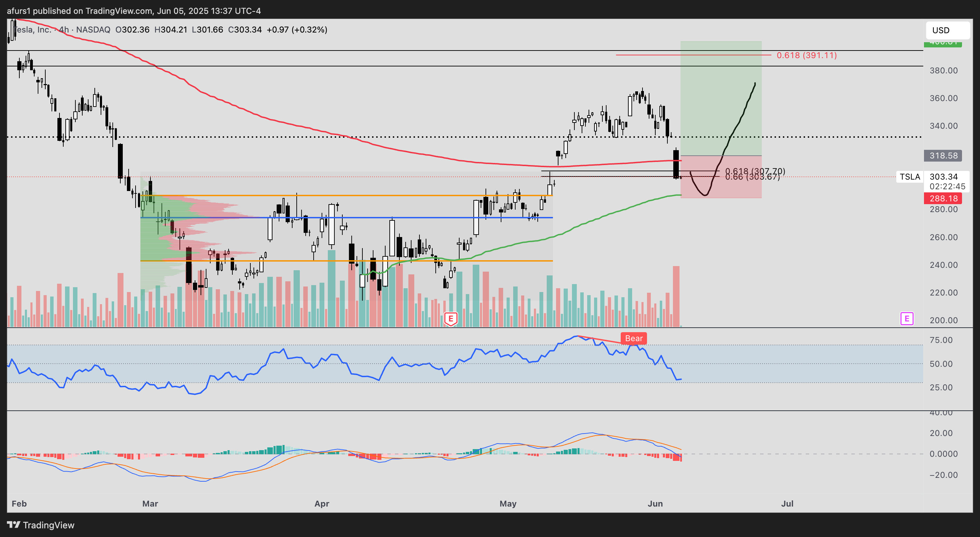This screenshot has height=537, width=980.
Task: Click the 380.00 price axis label
Action: pyautogui.click(x=943, y=70)
